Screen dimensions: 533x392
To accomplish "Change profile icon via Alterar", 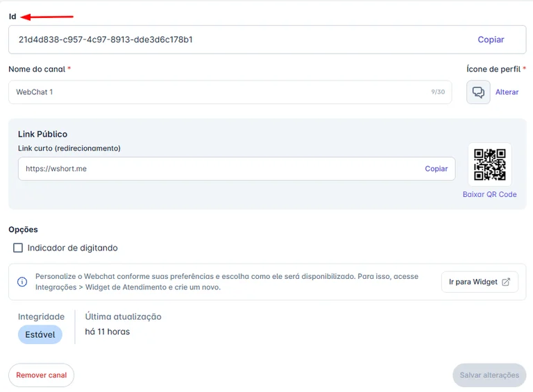I will pos(507,92).
